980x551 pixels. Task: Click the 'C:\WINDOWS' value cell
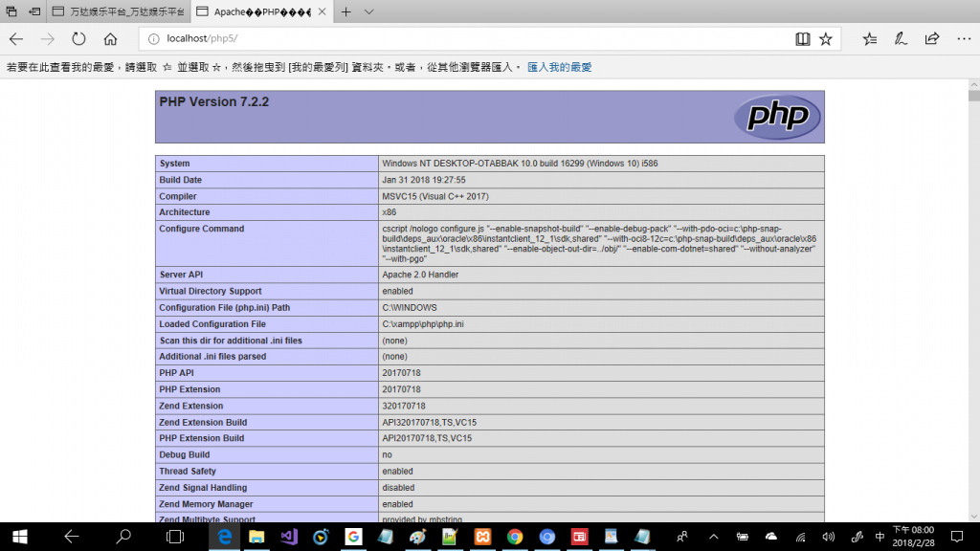(601, 308)
